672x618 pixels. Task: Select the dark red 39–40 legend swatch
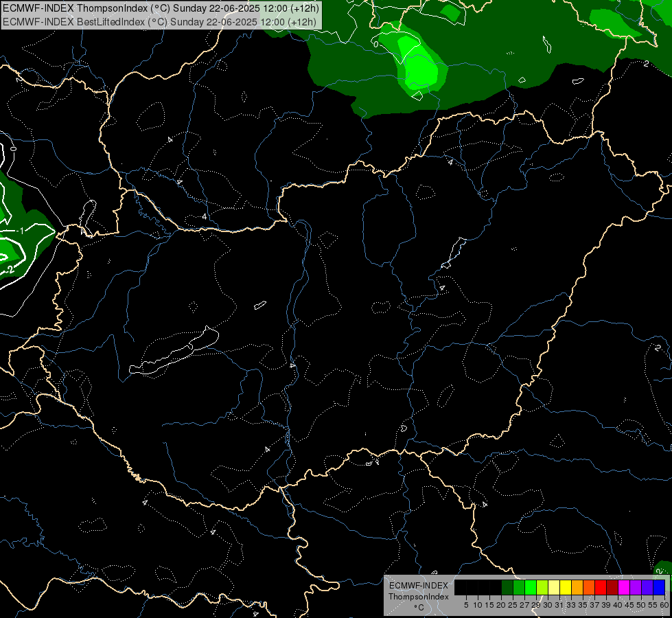pos(612,587)
